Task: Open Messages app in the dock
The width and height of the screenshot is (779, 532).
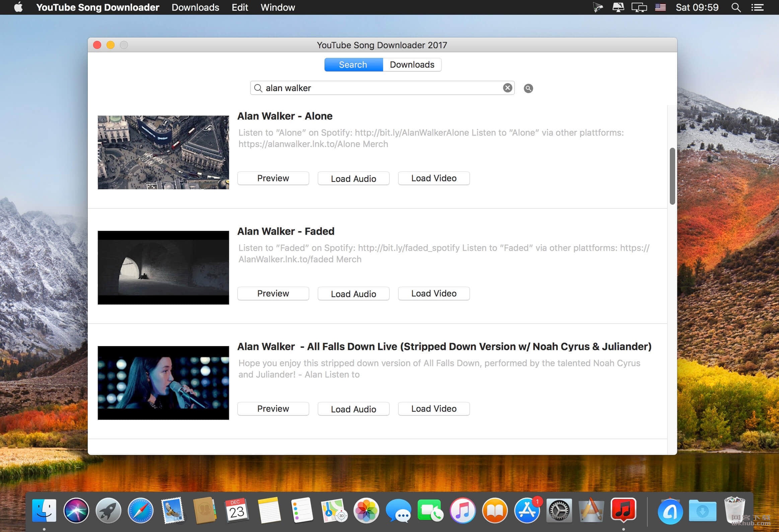Action: [398, 511]
